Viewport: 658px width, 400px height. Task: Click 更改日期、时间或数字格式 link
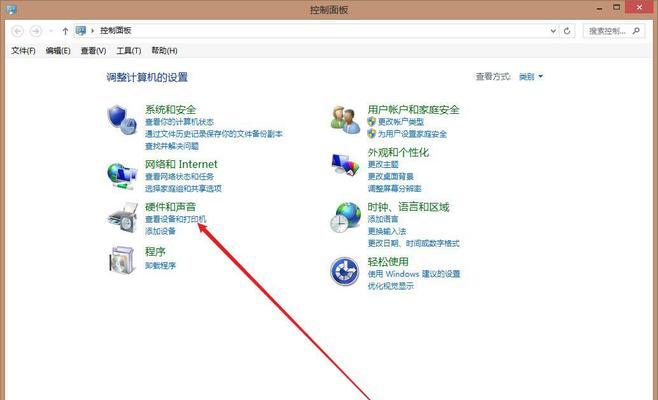413,243
